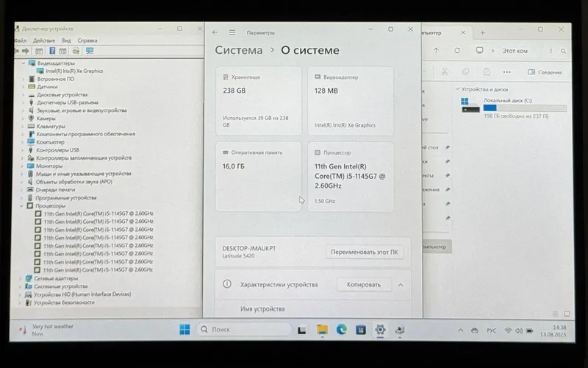This screenshot has height=368, width=588.
Task: Go back with the Settings back arrow
Action: (x=215, y=32)
